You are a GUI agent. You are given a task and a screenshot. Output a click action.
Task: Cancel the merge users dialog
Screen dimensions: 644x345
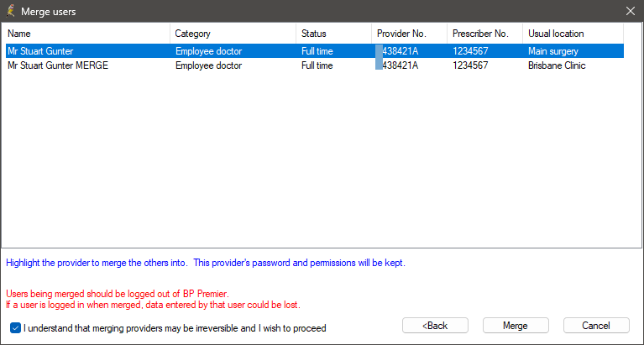point(596,326)
